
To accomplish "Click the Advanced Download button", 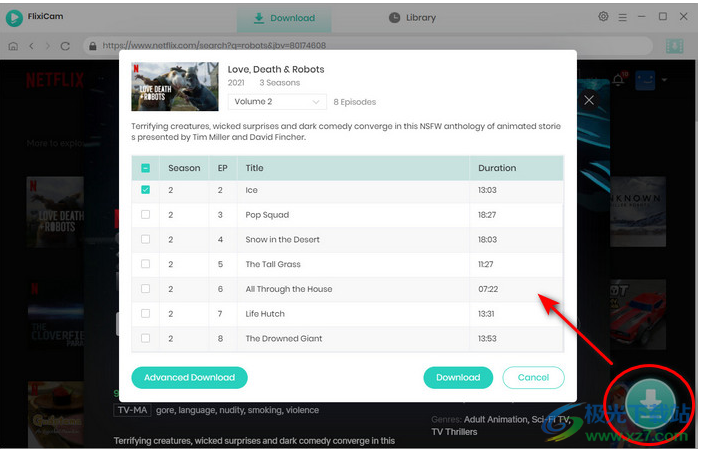I will 189,377.
